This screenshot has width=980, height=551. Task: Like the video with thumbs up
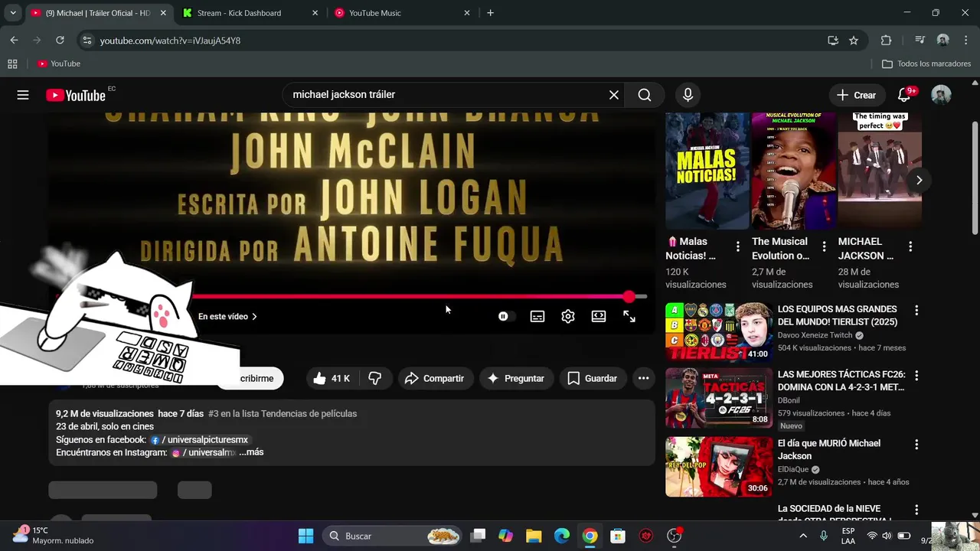331,378
